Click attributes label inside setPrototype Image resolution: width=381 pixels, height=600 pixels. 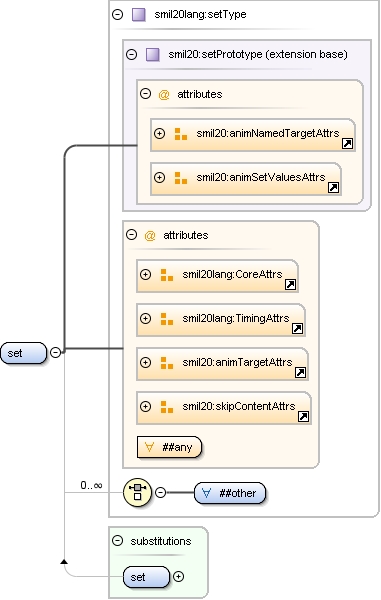click(x=200, y=94)
